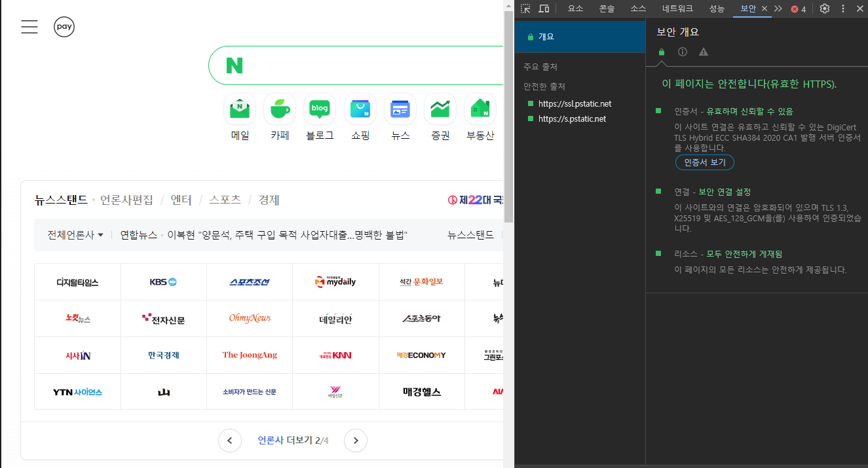Close the DevTools panel
The width and height of the screenshot is (868, 468).
coord(859,9)
